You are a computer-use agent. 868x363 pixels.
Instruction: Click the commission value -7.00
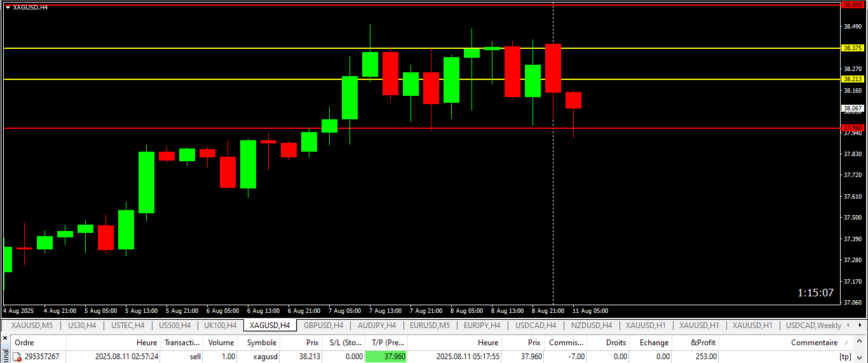576,357
